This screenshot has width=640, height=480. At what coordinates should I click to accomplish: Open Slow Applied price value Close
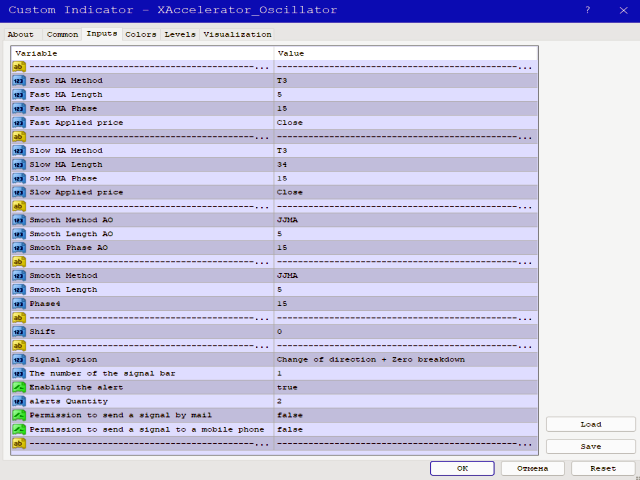pos(406,192)
